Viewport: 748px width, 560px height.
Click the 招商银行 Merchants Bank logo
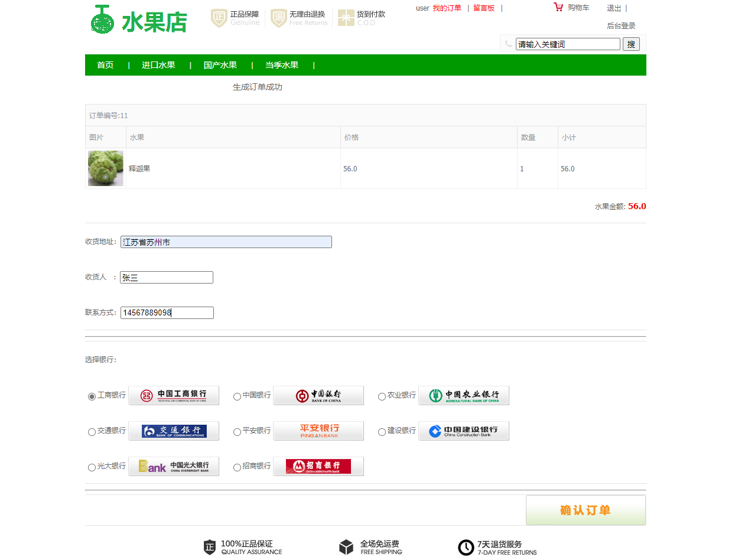(318, 467)
